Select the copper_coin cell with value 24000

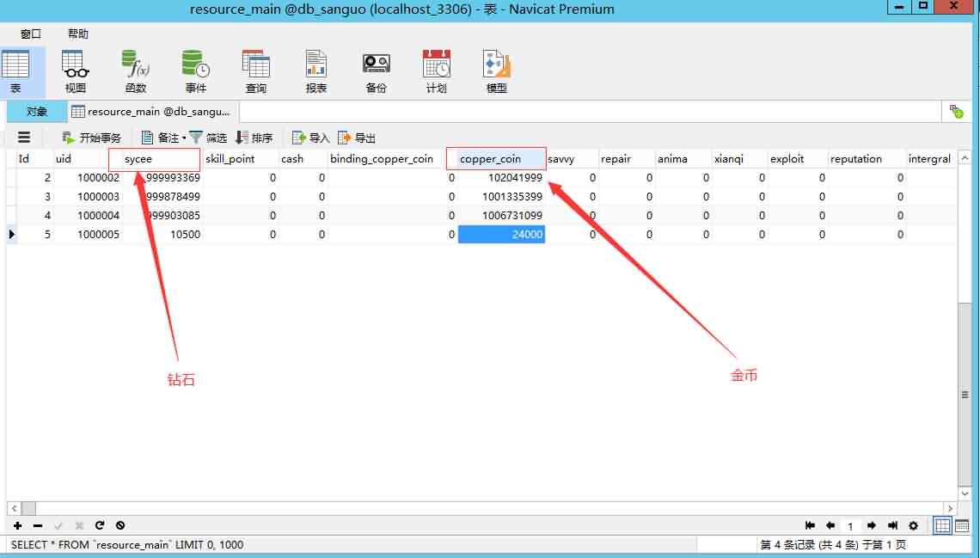[x=501, y=235]
